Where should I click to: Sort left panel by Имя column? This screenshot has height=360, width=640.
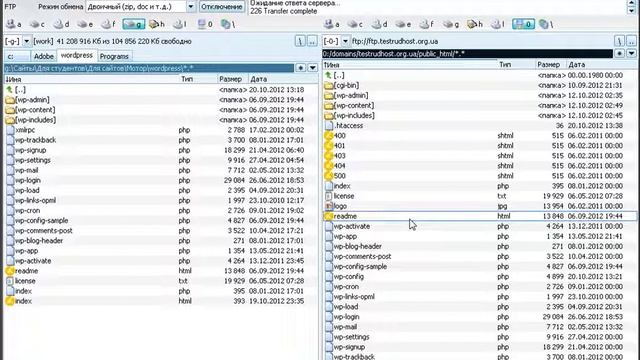pos(92,79)
